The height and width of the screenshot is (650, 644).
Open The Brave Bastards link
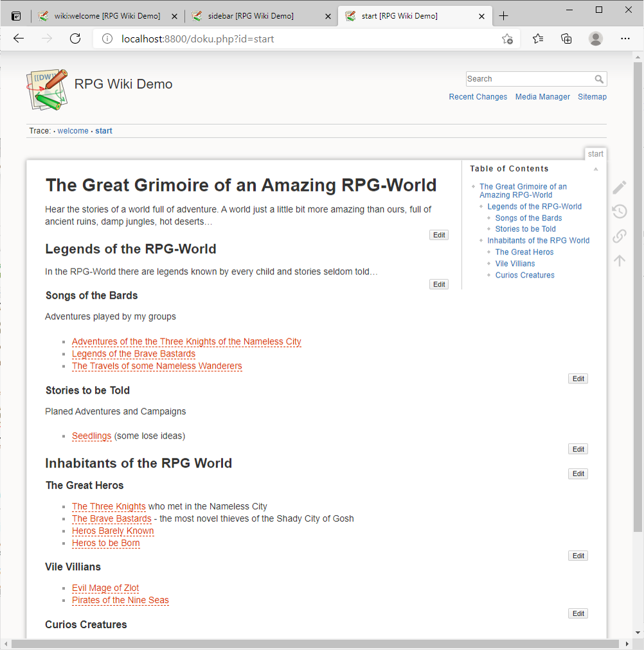[112, 518]
